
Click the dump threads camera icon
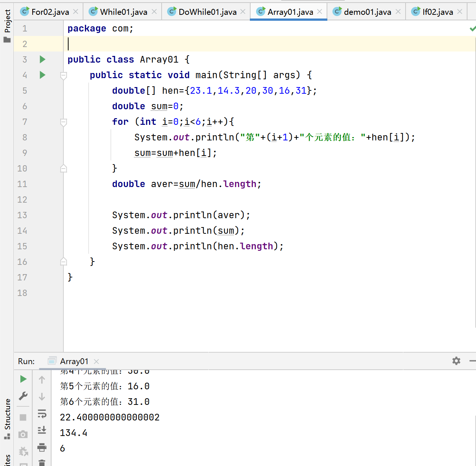click(23, 434)
